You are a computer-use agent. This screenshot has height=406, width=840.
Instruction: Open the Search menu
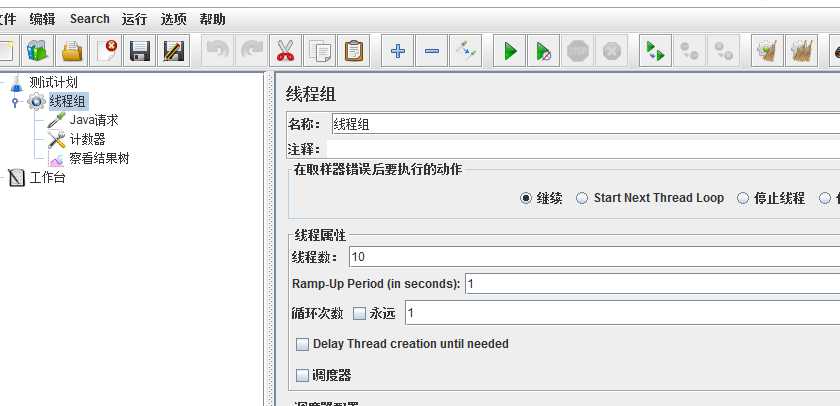89,19
